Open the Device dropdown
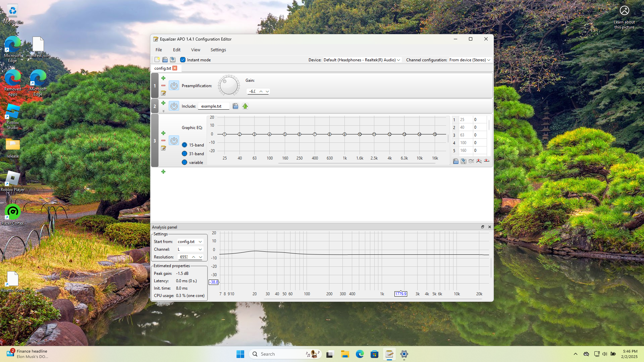This screenshot has height=362, width=644. click(362, 60)
